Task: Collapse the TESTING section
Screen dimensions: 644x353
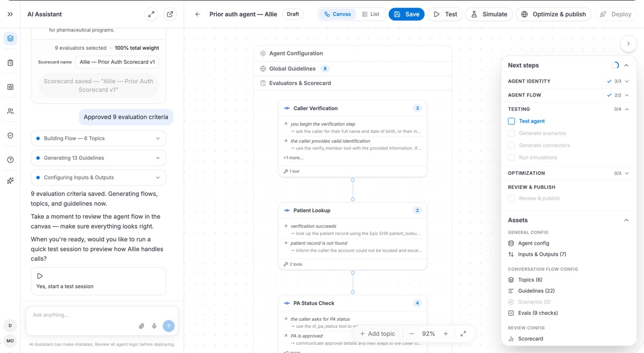Action: [x=568, y=109]
